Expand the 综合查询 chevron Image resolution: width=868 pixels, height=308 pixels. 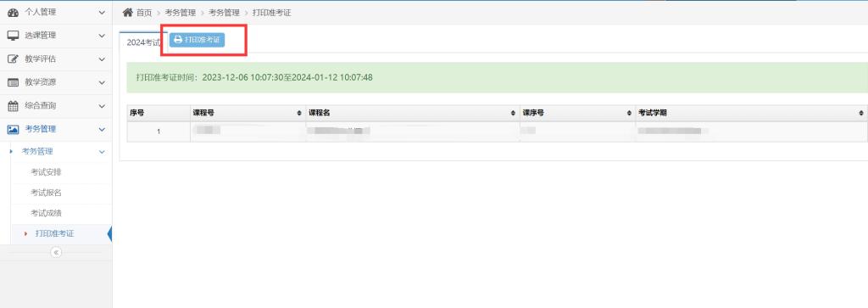pyautogui.click(x=102, y=106)
